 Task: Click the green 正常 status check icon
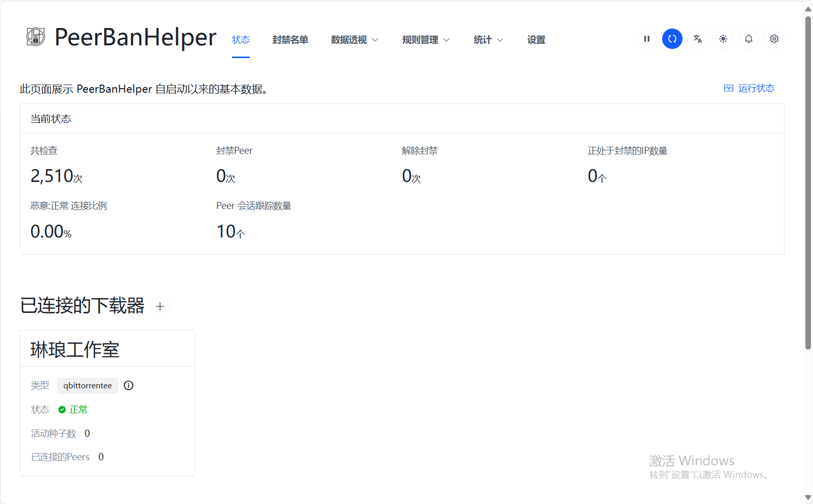coord(62,410)
